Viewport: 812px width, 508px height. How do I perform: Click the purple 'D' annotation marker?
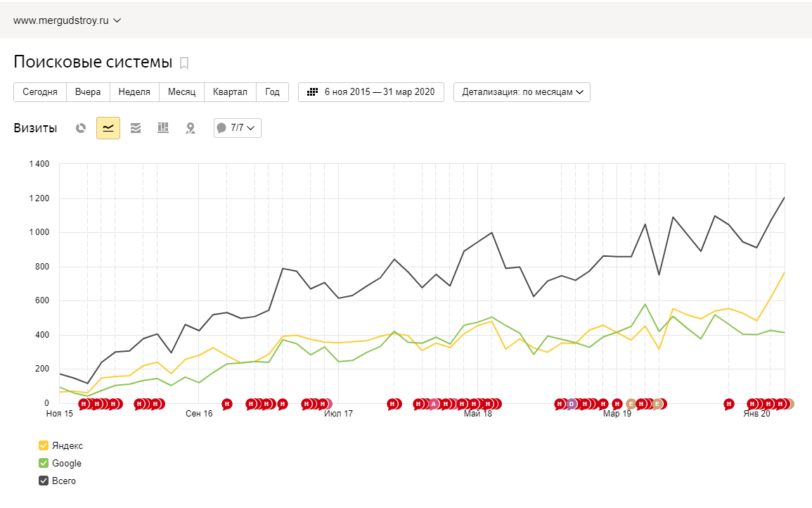pyautogui.click(x=571, y=404)
